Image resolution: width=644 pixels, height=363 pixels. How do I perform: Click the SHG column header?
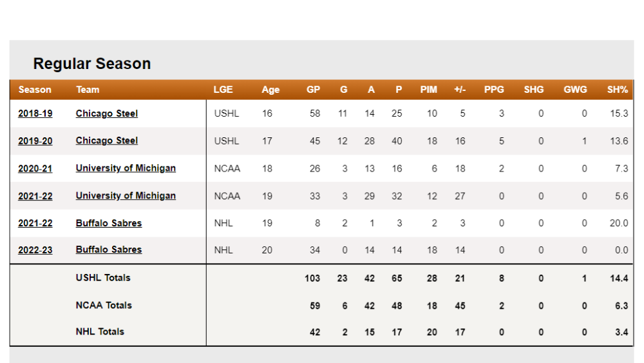point(533,90)
